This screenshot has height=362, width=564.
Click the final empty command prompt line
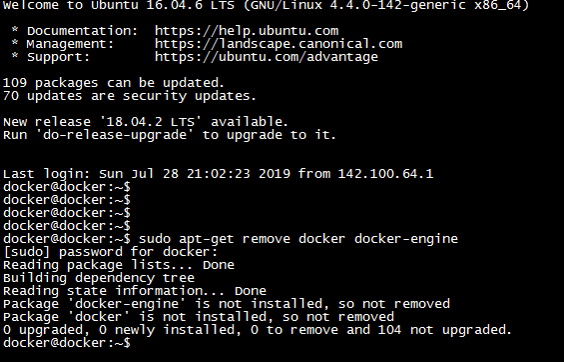67,343
